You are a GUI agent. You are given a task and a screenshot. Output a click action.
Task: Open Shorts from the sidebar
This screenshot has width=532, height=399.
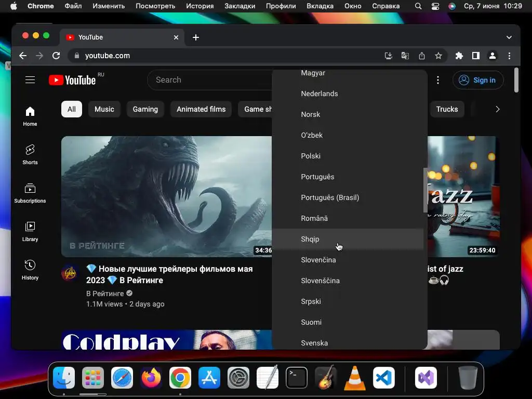(30, 155)
